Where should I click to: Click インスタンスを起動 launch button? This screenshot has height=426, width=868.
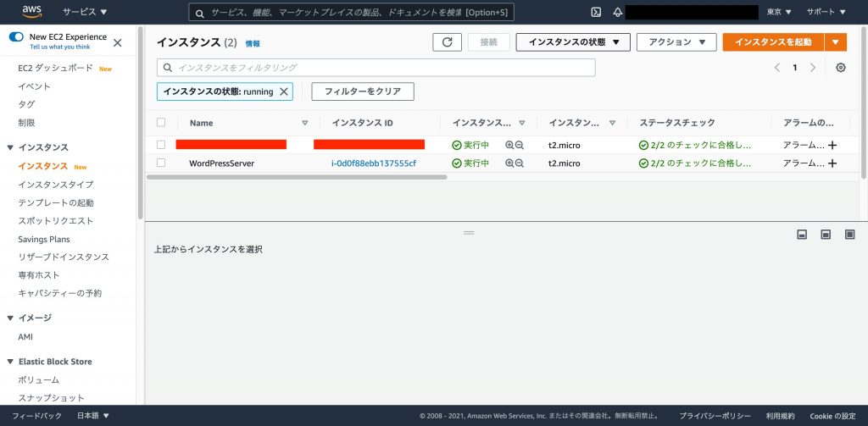pyautogui.click(x=773, y=42)
